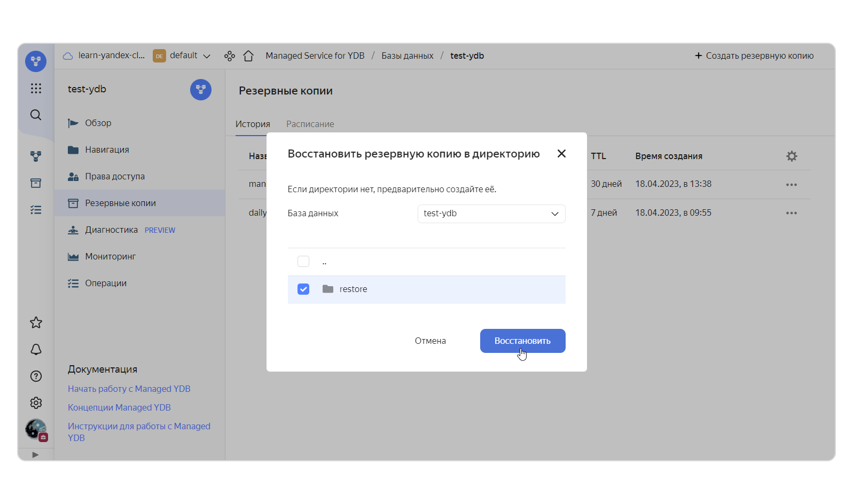Click the user avatar icon
The height and width of the screenshot is (504, 853).
[36, 429]
